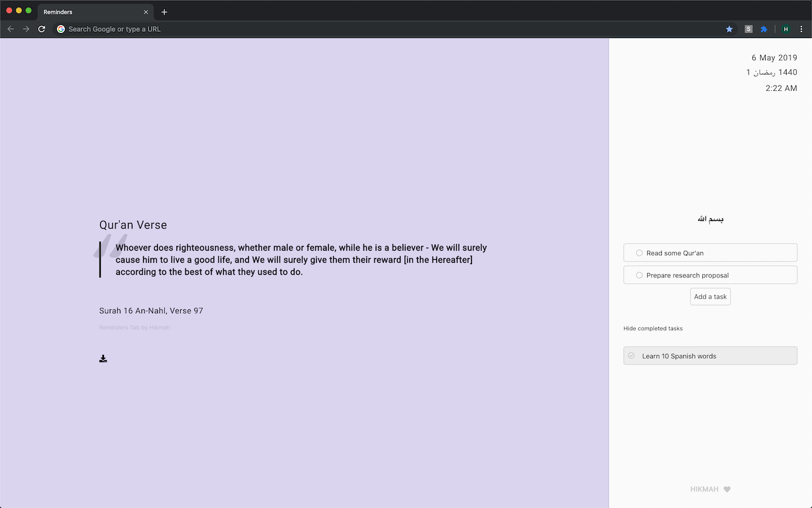Viewport: 812px width, 508px height.
Task: Go back with the browser back arrow
Action: click(11, 29)
